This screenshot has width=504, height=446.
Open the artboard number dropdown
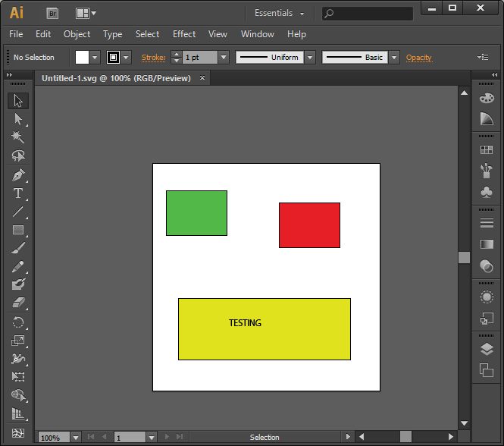tap(152, 438)
